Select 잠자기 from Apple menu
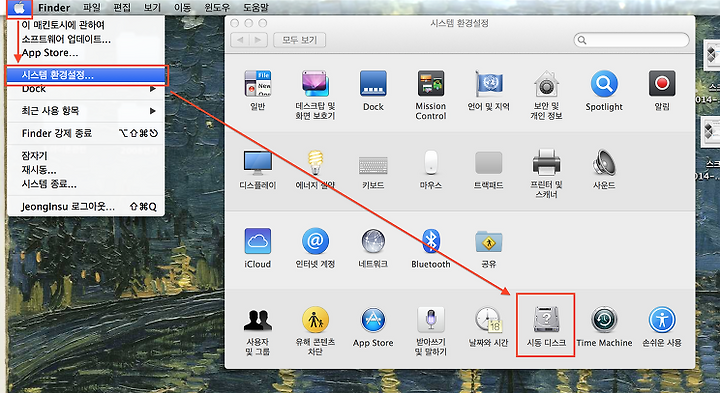 click(86, 156)
